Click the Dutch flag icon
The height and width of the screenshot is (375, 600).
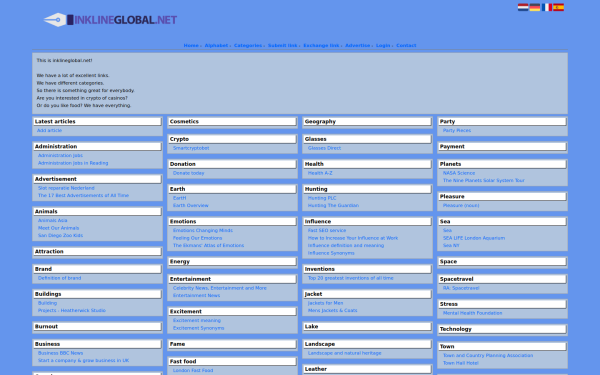[x=523, y=7]
